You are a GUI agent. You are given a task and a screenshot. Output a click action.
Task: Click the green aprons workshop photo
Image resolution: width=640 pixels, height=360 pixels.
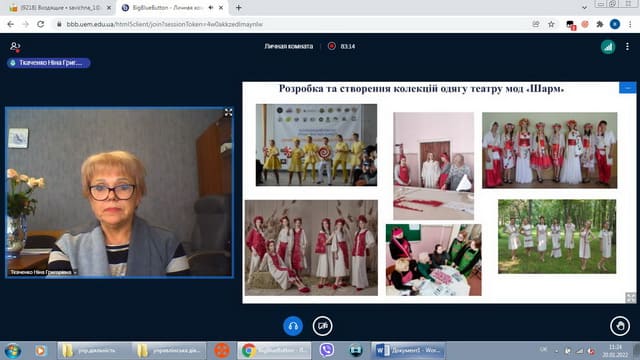tap(433, 260)
